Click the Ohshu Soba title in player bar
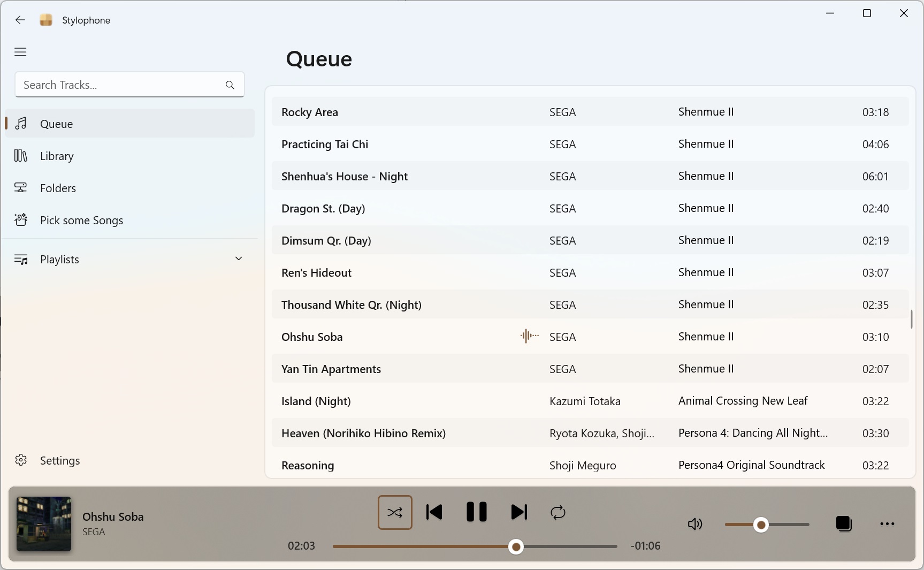Screen dimensions: 924x570 [x=113, y=516]
